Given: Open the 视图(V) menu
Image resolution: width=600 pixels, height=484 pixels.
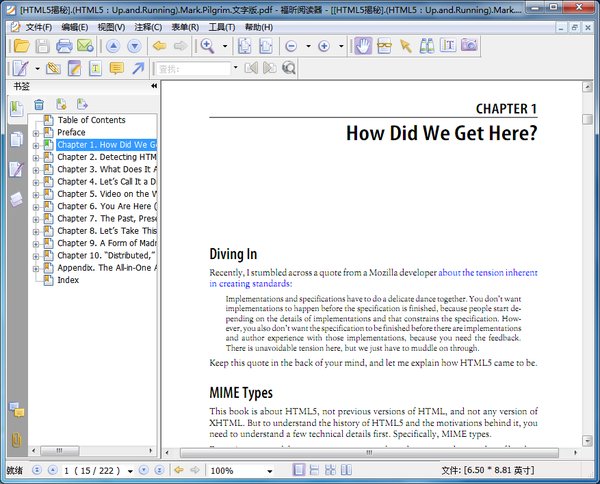Looking at the screenshot, I should coord(111,27).
